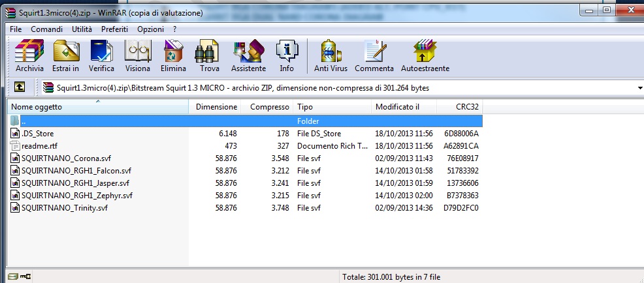Click the Totale status bar summary

pos(391,277)
